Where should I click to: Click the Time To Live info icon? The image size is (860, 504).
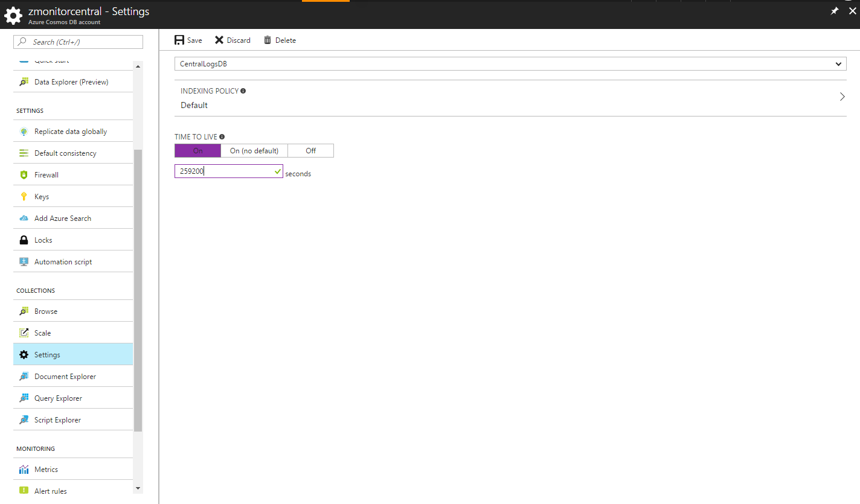(x=222, y=137)
